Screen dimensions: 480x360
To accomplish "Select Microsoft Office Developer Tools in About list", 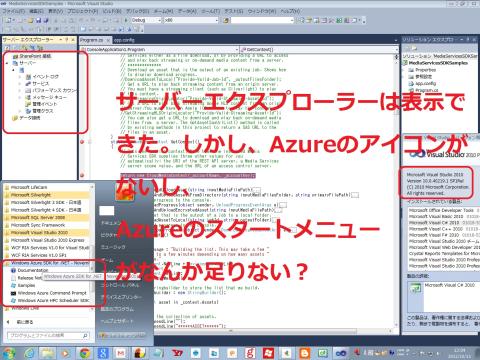I will click(x=441, y=210).
